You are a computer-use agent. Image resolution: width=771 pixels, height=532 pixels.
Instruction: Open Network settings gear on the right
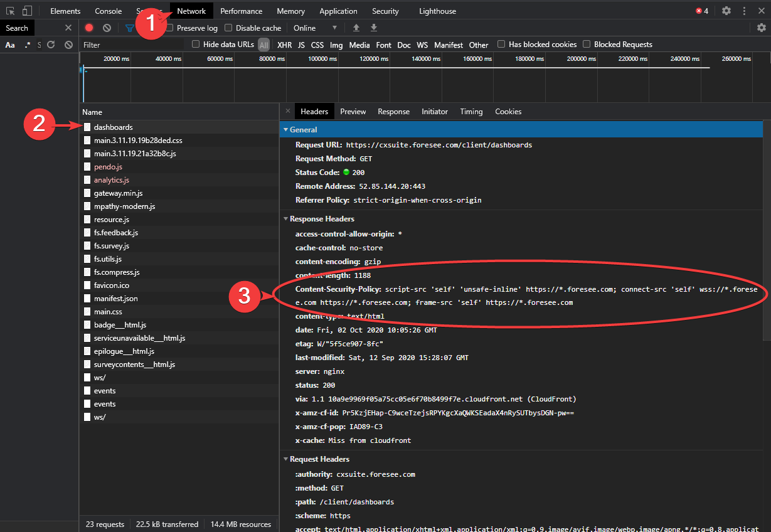(x=761, y=28)
